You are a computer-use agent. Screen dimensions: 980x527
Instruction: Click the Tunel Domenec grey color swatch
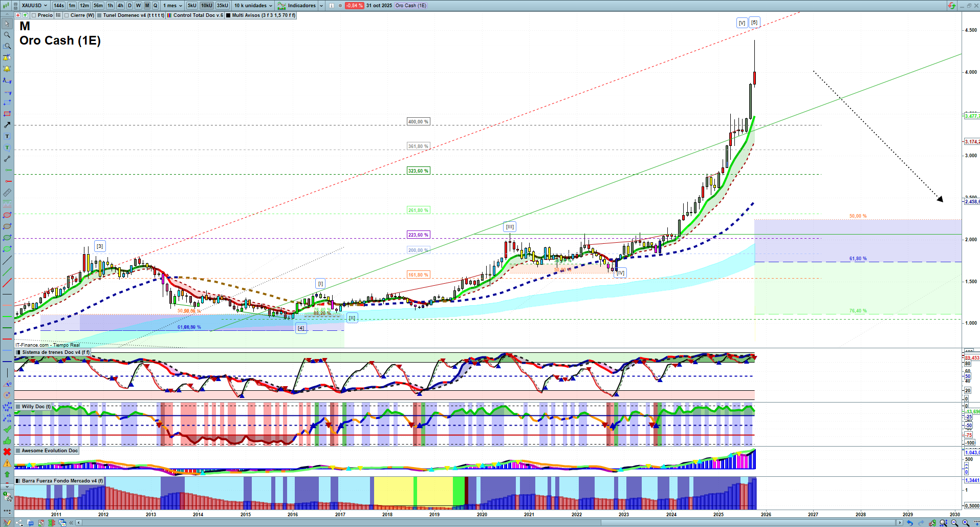coord(99,15)
